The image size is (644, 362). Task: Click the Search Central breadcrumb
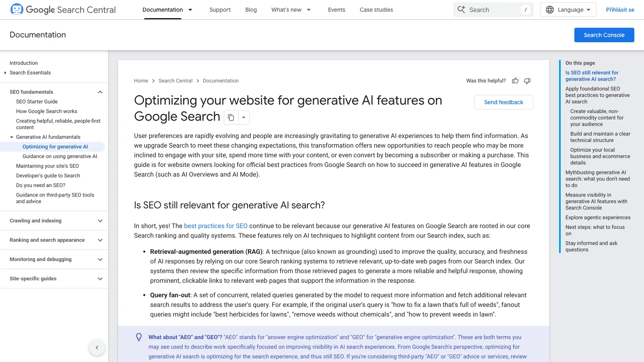[x=175, y=81]
